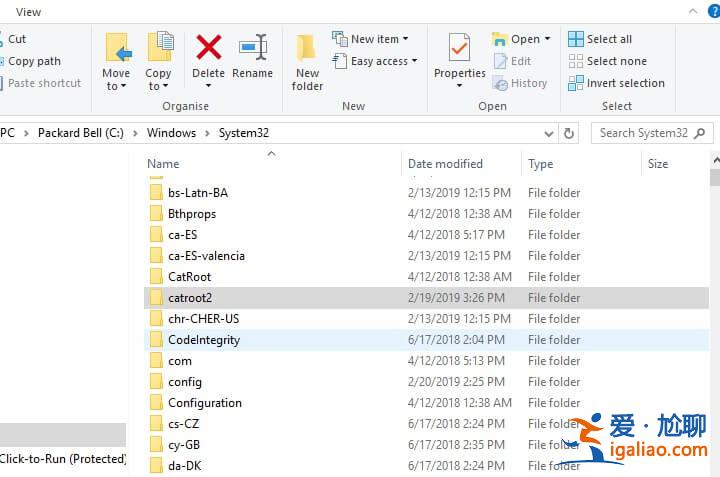Click the Edit ribbon command

coord(512,61)
